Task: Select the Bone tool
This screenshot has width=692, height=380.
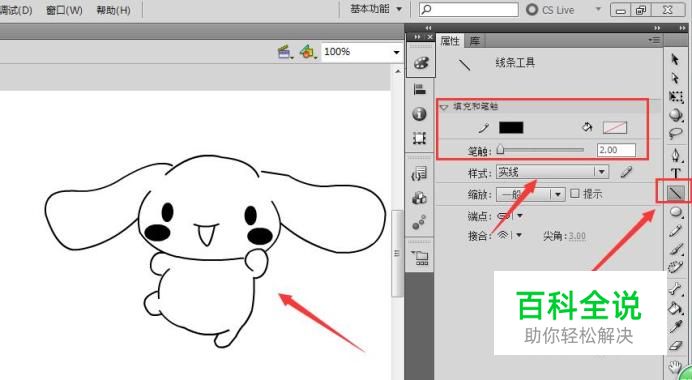Action: click(x=675, y=290)
